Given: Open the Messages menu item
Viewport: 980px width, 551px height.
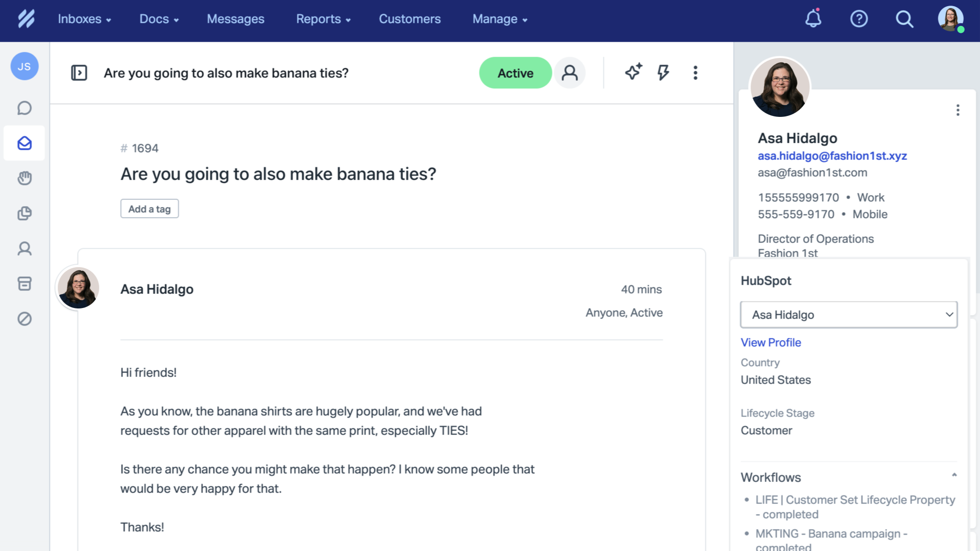Looking at the screenshot, I should [236, 19].
